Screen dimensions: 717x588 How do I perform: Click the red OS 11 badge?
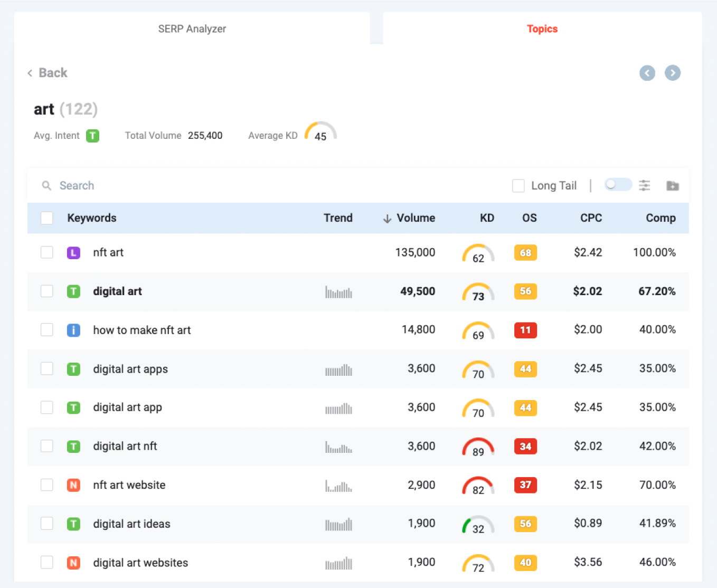[526, 330]
